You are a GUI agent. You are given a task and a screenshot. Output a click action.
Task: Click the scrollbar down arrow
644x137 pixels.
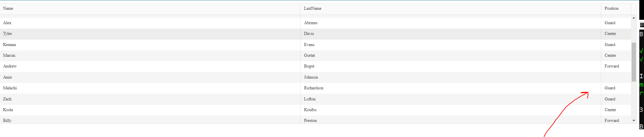(x=634, y=121)
